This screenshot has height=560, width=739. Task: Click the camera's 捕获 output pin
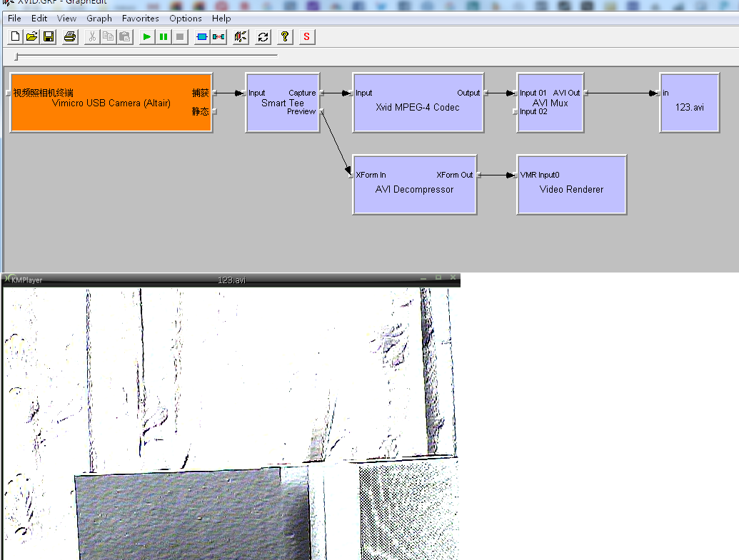pos(214,93)
